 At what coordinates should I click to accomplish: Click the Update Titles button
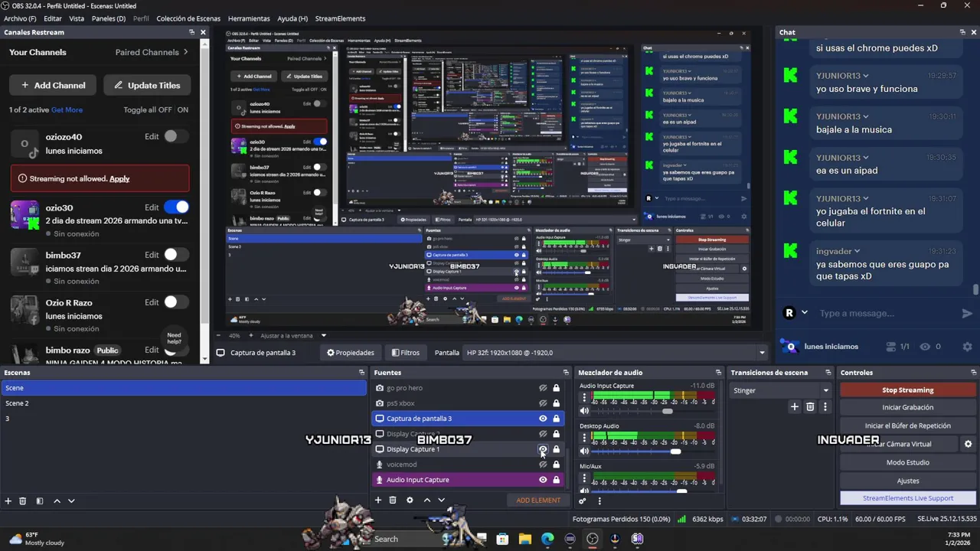[x=147, y=85]
